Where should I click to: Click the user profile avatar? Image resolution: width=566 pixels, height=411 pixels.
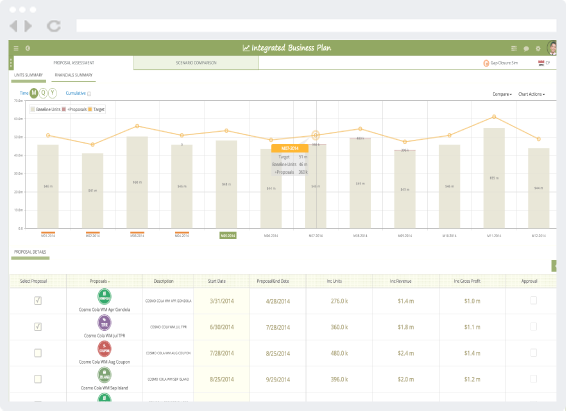552,48
